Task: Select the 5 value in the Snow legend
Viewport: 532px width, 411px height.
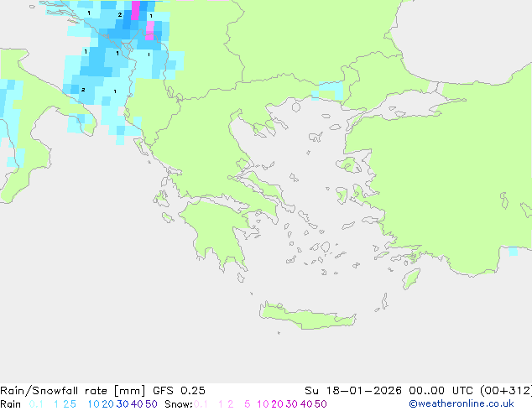Action: (248, 404)
